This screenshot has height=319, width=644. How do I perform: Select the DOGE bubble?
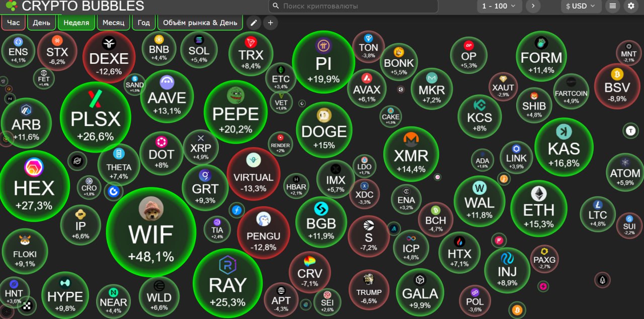click(324, 130)
